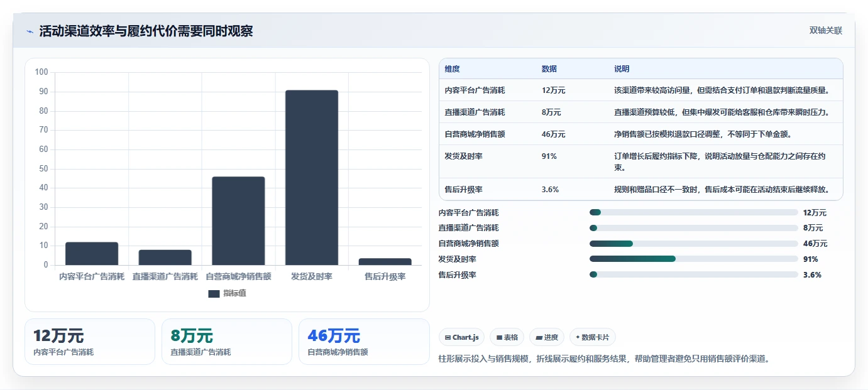Click the 直播渠道广告消耗 x-axis label

pos(165,276)
